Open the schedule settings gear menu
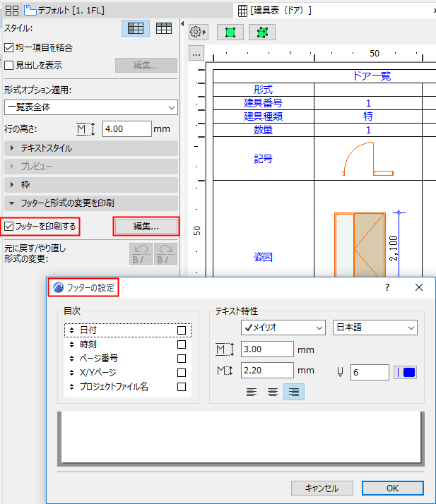Viewport: 436px width, 504px height. tap(198, 32)
